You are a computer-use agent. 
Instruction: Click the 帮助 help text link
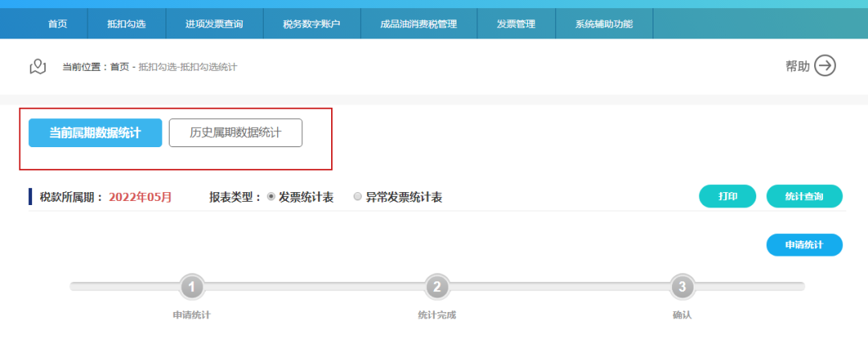coord(797,67)
